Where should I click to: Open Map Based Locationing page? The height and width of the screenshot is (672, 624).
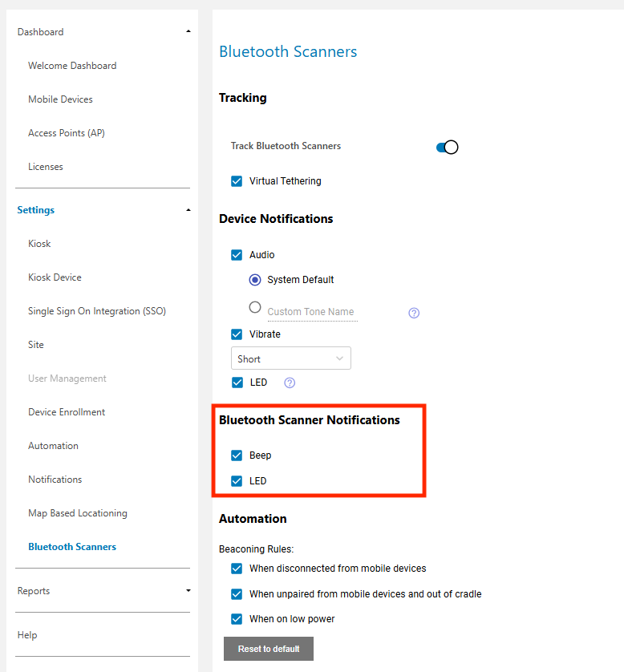[78, 513]
